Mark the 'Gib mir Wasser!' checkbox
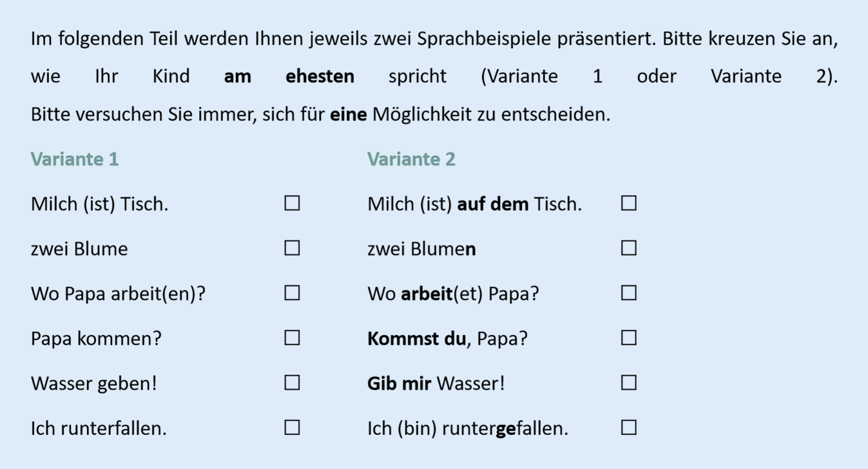 point(629,383)
